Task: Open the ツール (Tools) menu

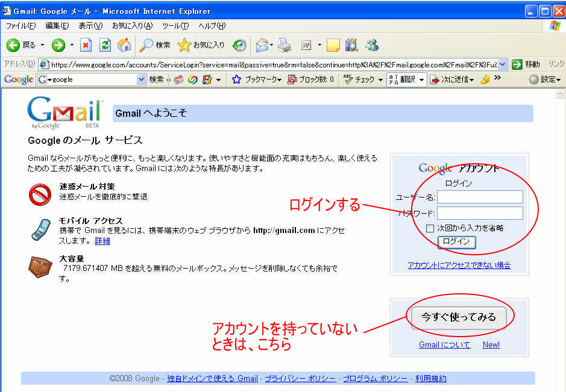Action: pos(175,26)
